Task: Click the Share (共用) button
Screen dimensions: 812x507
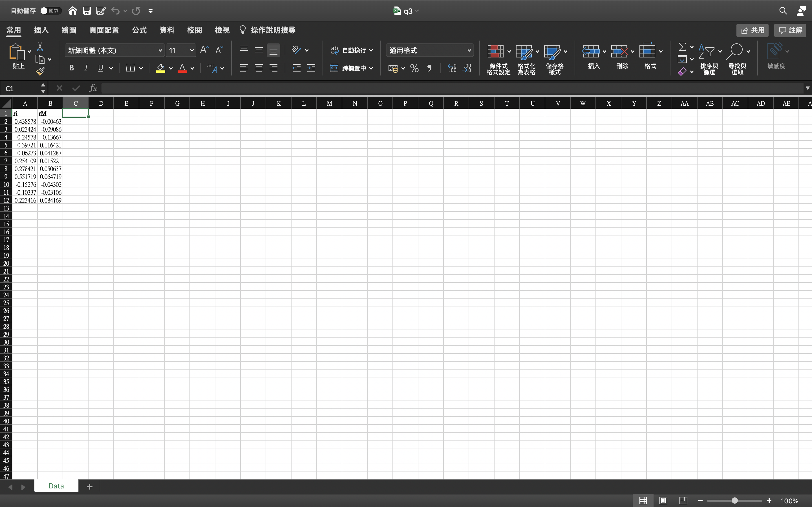Action: click(752, 30)
